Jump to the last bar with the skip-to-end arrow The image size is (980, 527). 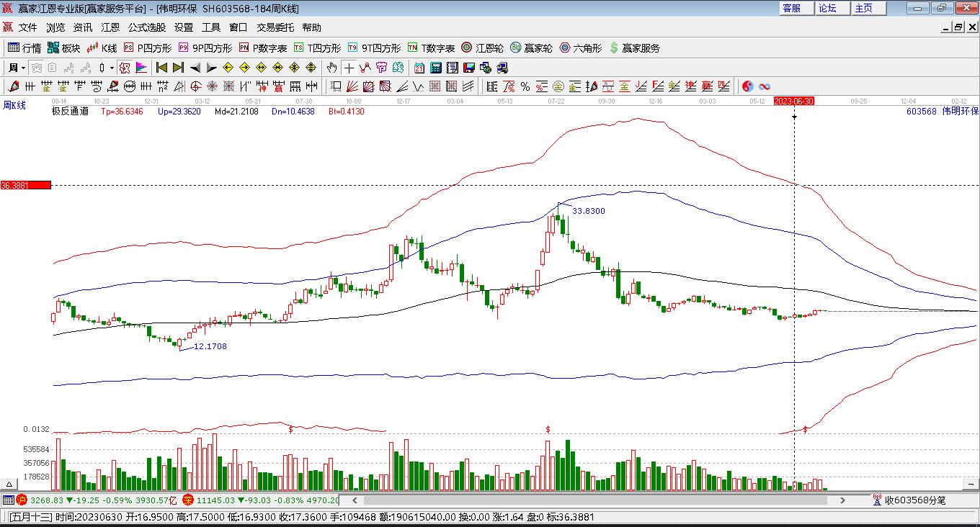178,68
